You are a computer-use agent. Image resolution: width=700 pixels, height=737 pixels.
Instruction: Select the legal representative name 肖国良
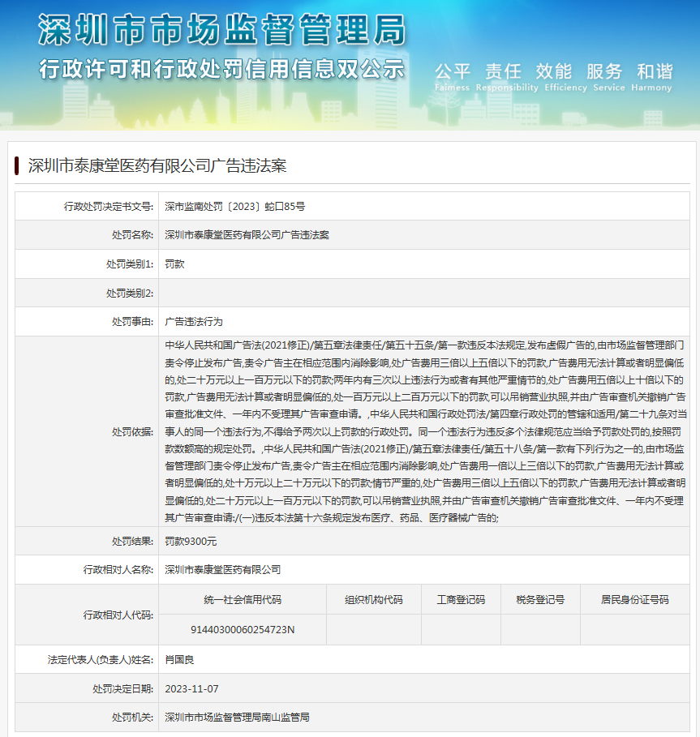click(x=179, y=660)
